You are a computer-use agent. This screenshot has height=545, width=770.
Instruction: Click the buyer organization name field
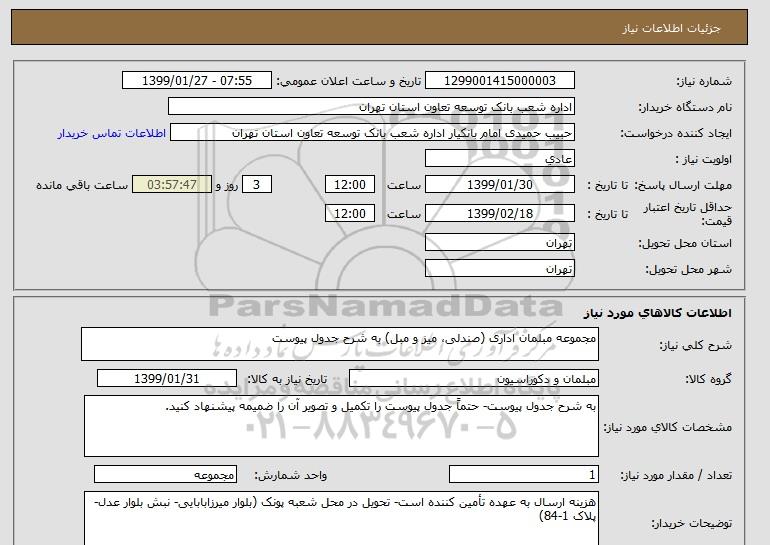371,107
